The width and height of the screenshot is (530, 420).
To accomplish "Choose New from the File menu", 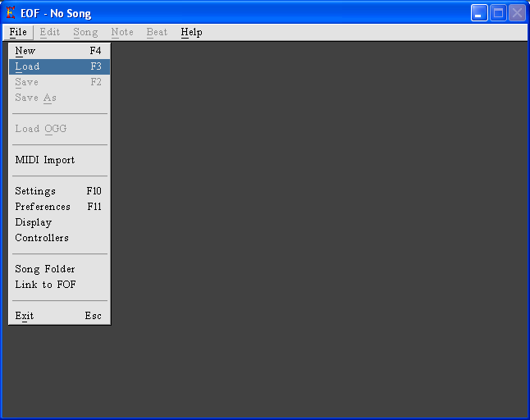I will (x=58, y=51).
